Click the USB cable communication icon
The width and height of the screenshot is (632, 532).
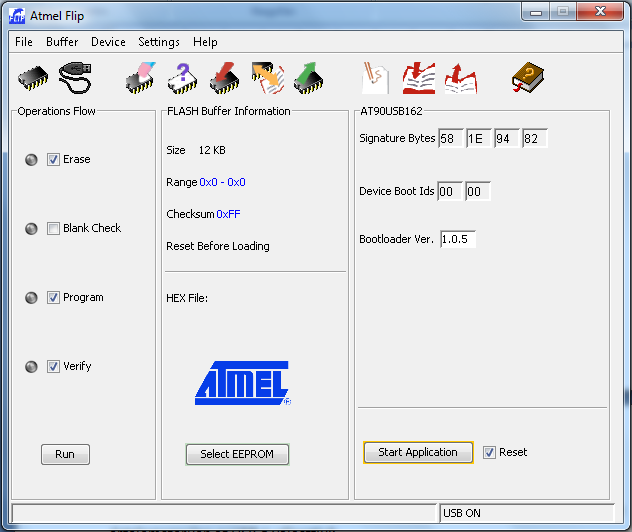(x=75, y=77)
